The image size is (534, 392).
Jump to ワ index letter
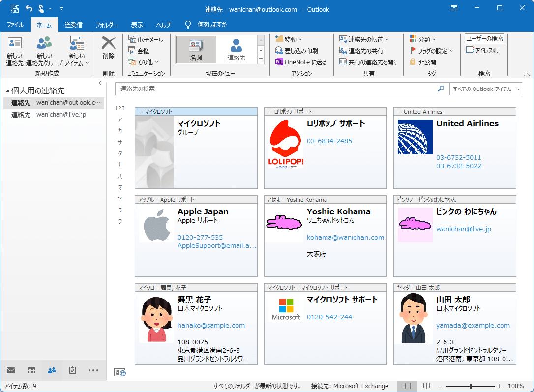tap(120, 221)
